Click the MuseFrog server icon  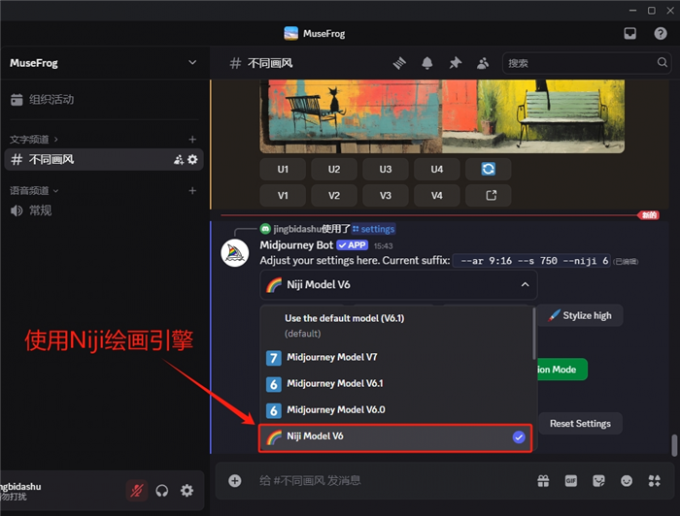[291, 33]
